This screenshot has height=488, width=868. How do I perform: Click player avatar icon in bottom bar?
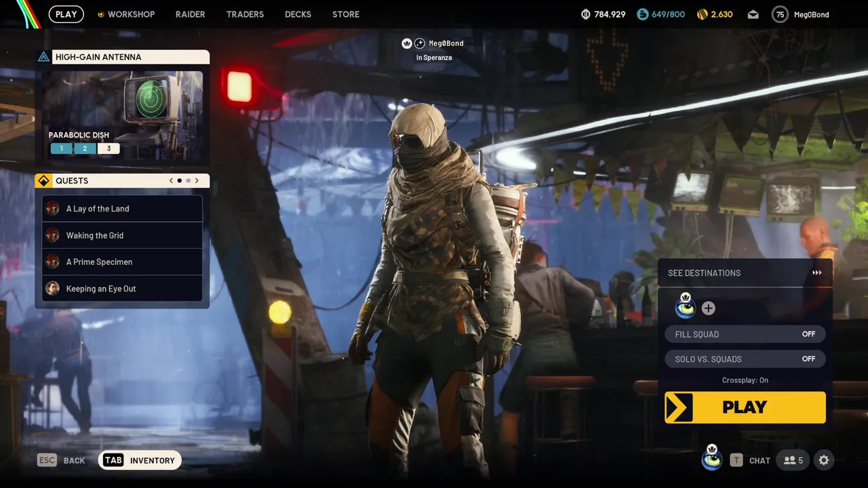point(711,458)
